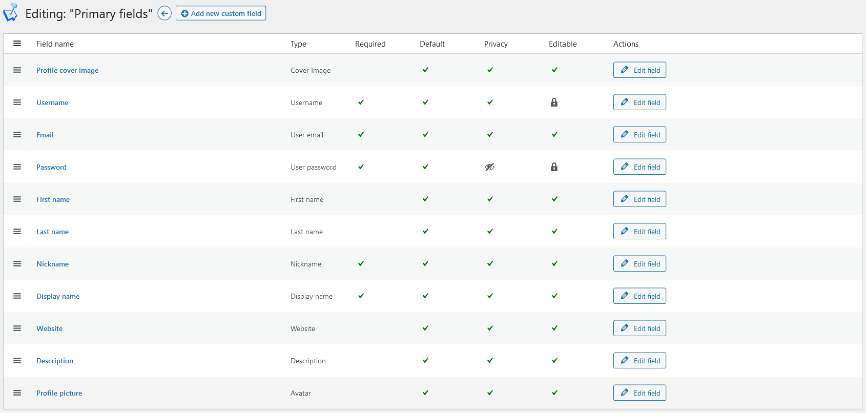Grab the drag handle for Password row

point(17,167)
